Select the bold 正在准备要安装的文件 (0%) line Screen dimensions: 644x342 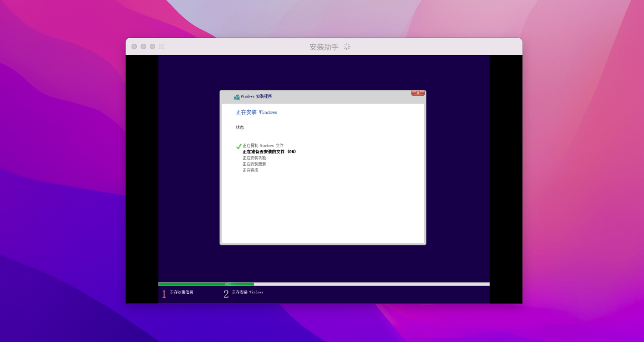click(x=269, y=152)
